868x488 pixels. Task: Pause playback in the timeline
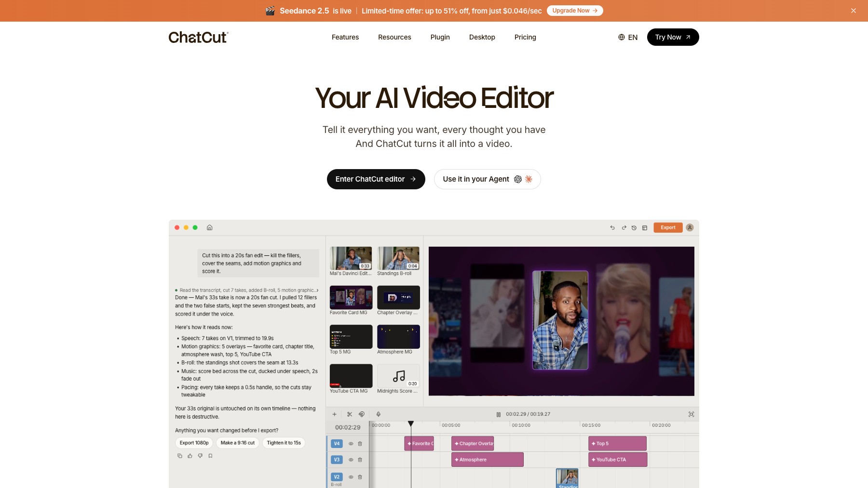click(499, 414)
